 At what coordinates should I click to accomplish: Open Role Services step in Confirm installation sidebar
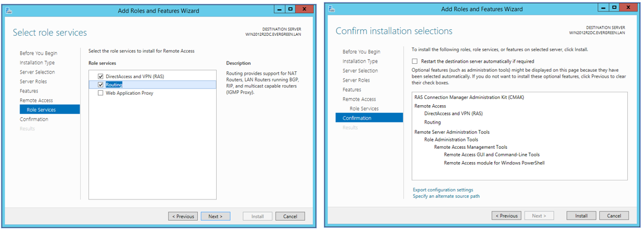[x=364, y=109]
